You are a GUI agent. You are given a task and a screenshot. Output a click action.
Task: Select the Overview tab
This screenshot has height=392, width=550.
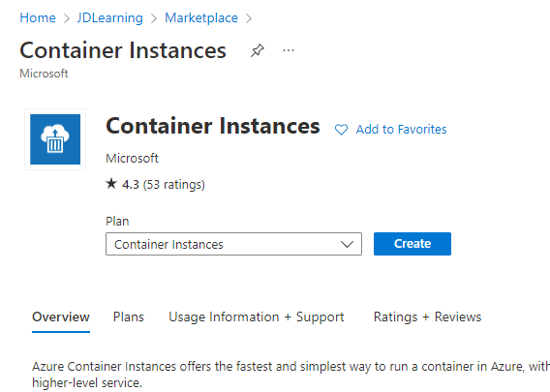tap(61, 317)
